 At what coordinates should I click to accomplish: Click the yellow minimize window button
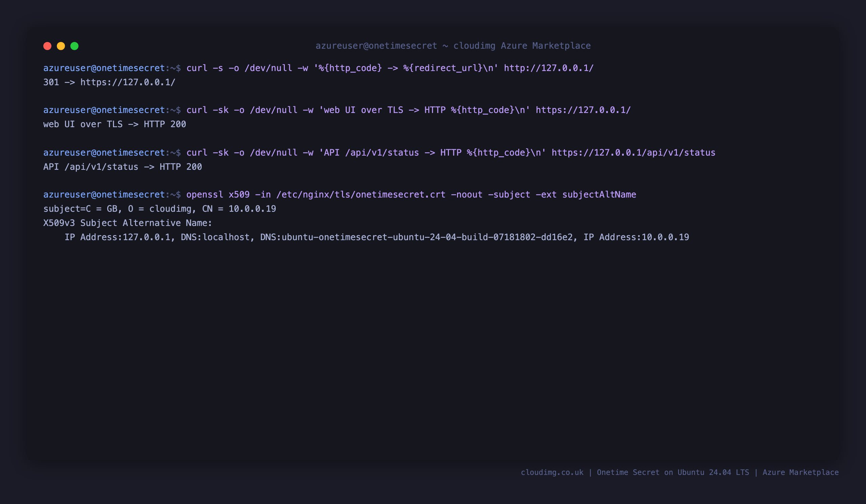[x=61, y=46]
